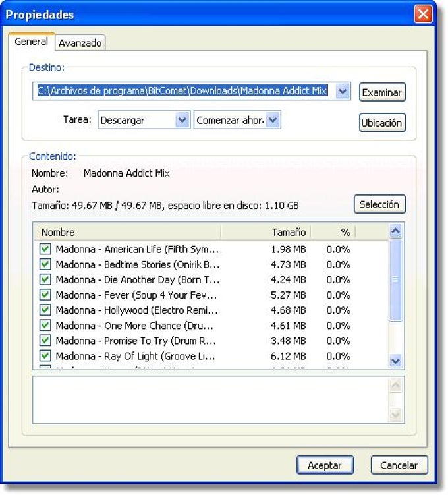Viewport: 448px width, 495px height.
Task: Click the size value '6.12 MB'
Action: tap(289, 356)
